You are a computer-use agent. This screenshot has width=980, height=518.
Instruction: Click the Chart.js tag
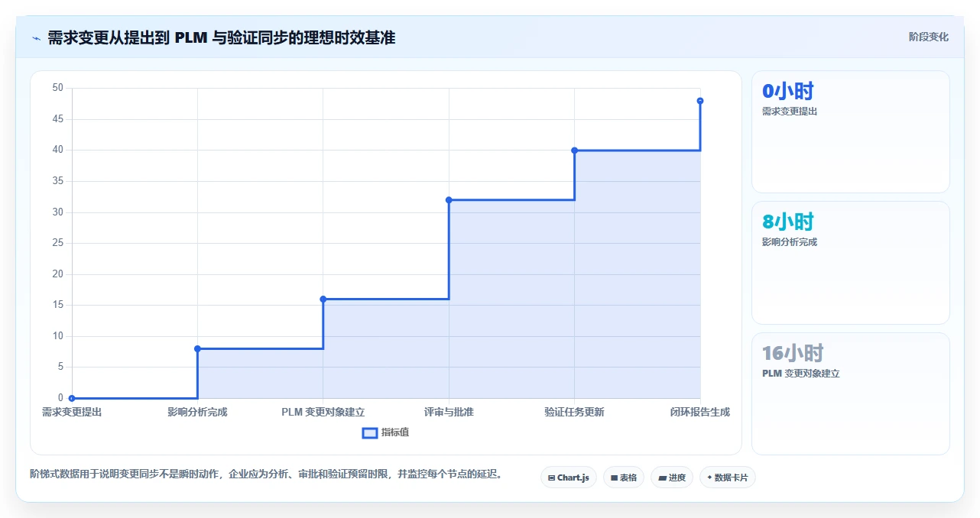pos(569,478)
